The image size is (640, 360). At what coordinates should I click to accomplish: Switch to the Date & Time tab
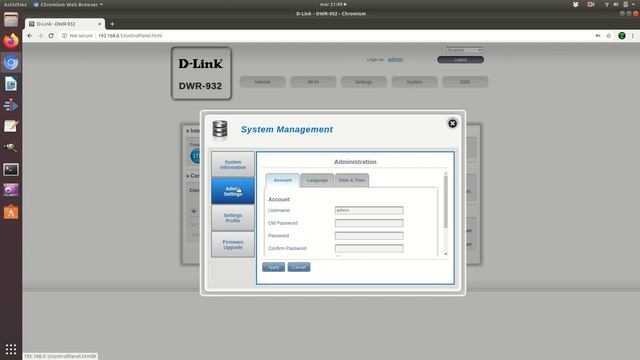[352, 180]
